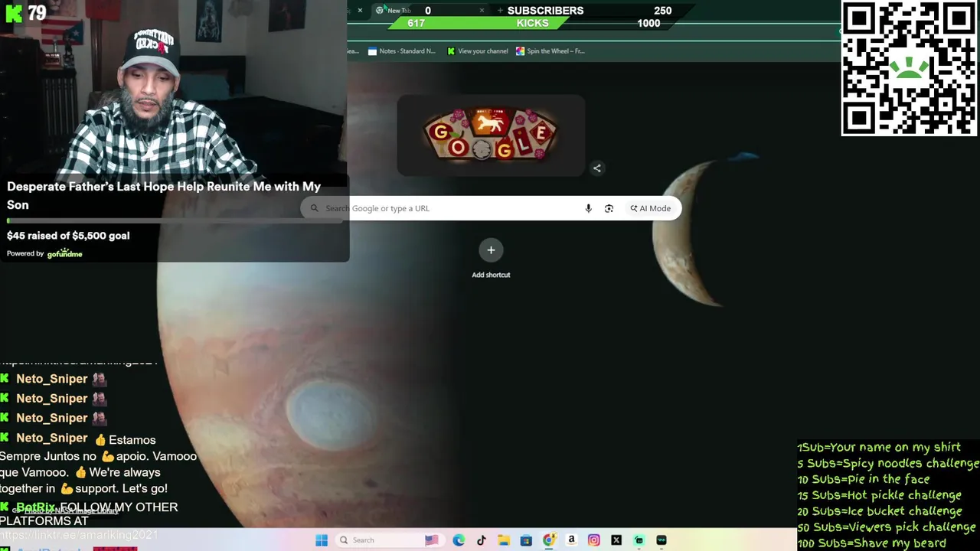Close the leftmost partially hidden tab
The width and height of the screenshot is (980, 551).
coord(360,11)
